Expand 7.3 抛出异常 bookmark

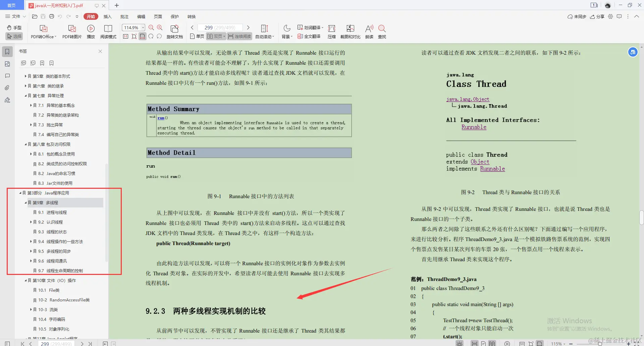[31, 125]
